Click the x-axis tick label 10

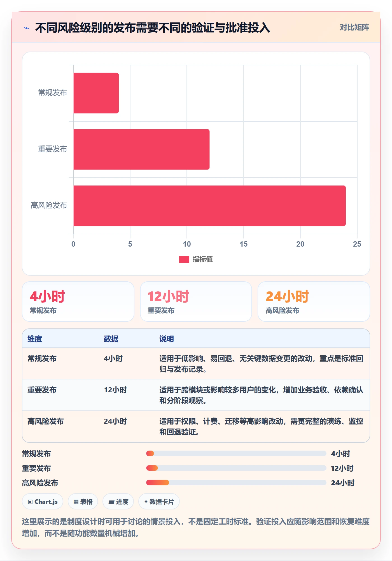click(187, 244)
